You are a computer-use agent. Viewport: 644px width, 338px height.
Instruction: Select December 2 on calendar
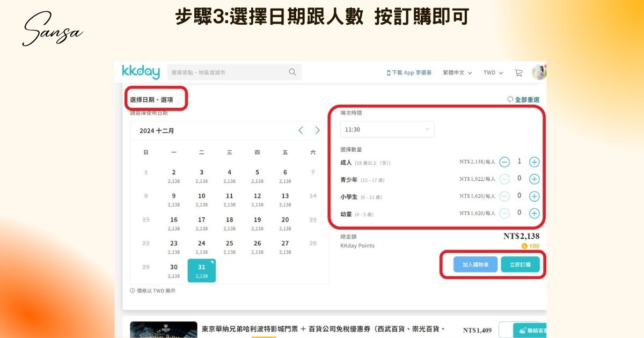(174, 176)
